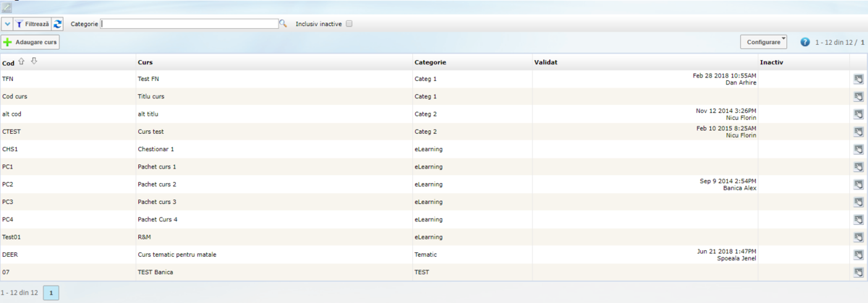
Task: Click action icon for TEST Banica row
Action: 858,273
